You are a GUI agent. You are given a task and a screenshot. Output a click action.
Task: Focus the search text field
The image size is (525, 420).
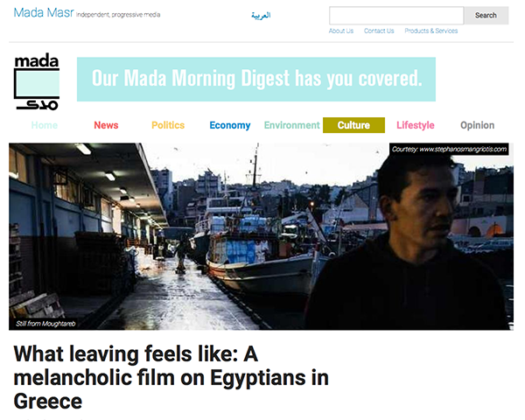pyautogui.click(x=396, y=16)
